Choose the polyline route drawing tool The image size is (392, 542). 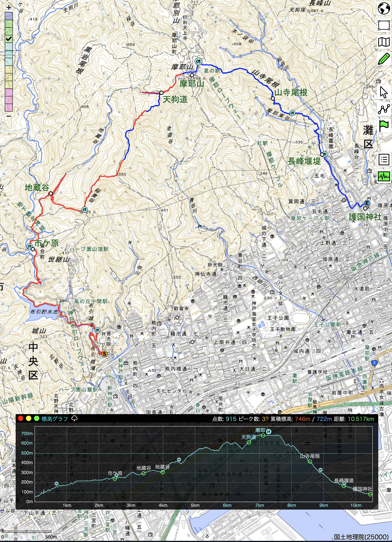(384, 109)
